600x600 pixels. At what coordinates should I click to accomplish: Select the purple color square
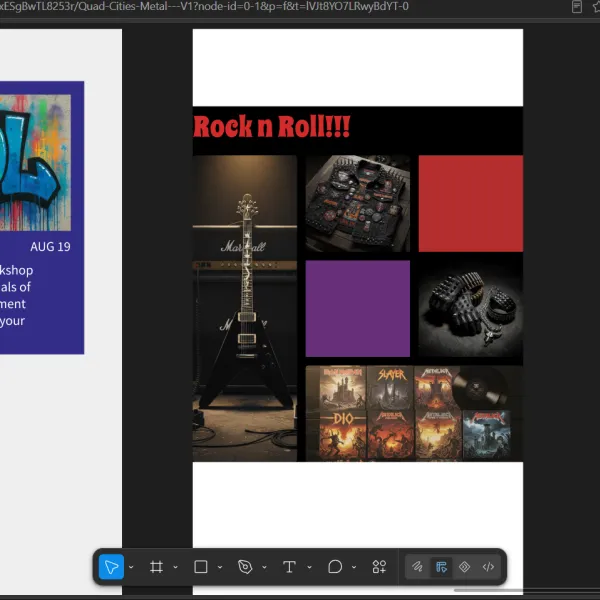click(x=358, y=308)
